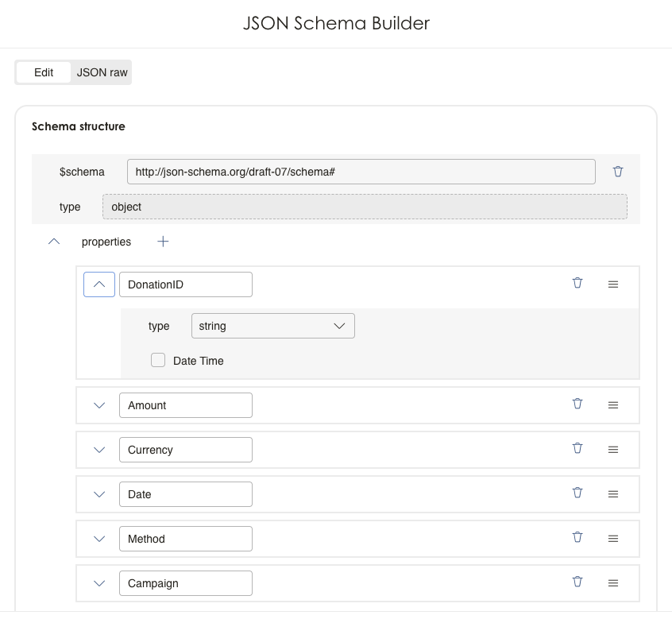Image resolution: width=672 pixels, height=619 pixels.
Task: Click the drag handle for Date row
Action: 613,494
